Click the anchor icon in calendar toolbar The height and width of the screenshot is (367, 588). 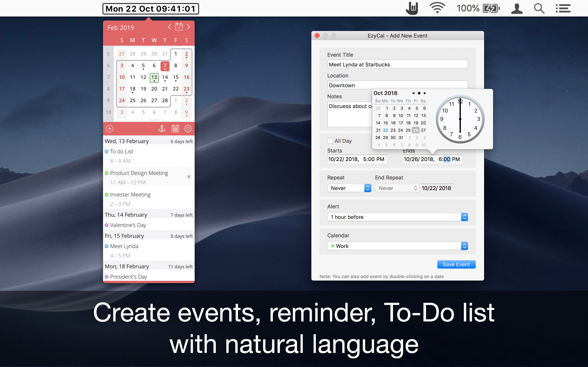[x=162, y=129]
